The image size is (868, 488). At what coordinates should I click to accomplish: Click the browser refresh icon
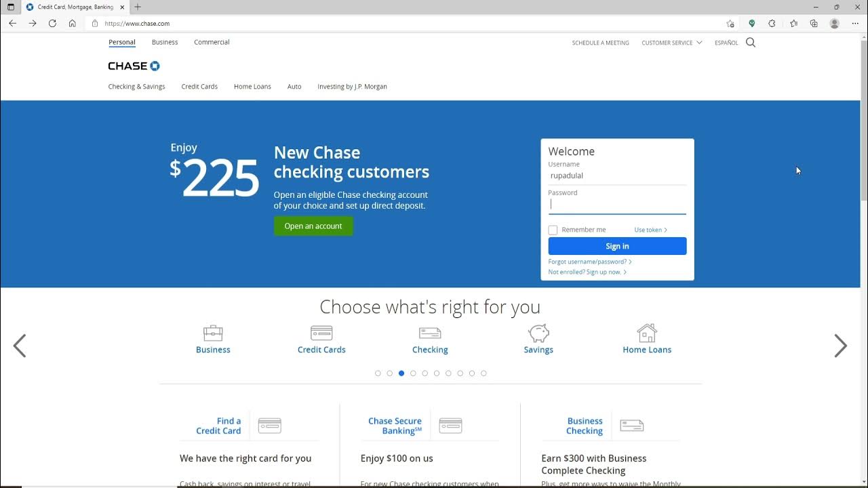tap(52, 23)
